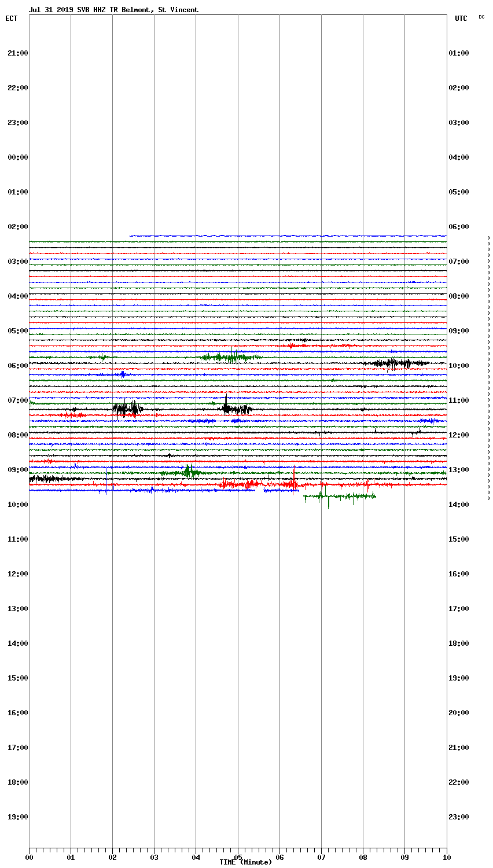Click minute tick label 02 on bottom axis
493x868 pixels.
(x=112, y=858)
